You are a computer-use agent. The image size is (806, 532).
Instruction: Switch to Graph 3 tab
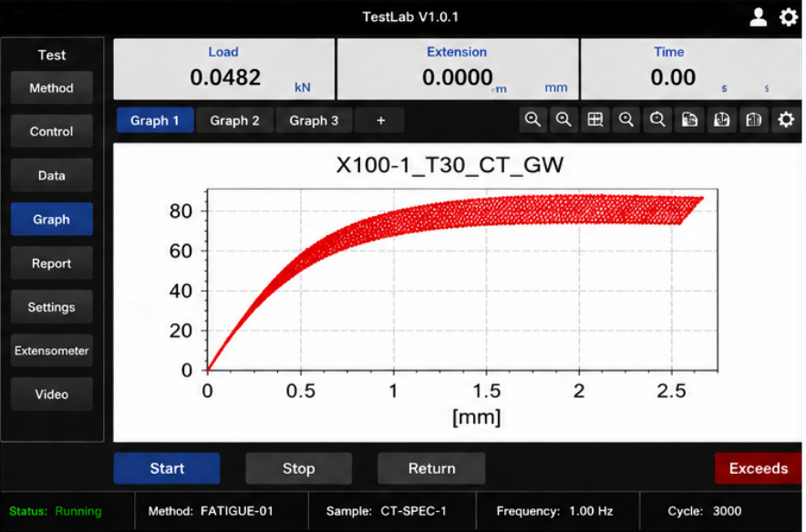tap(314, 120)
